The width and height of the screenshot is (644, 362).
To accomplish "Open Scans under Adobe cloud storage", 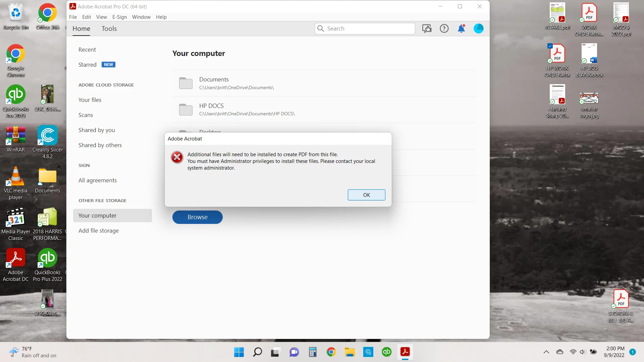I will (x=86, y=115).
